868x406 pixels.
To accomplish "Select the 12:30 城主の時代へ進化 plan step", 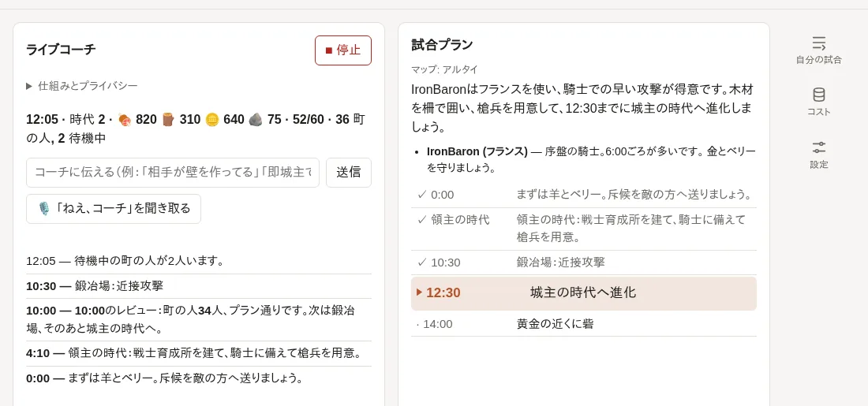I will pyautogui.click(x=583, y=293).
